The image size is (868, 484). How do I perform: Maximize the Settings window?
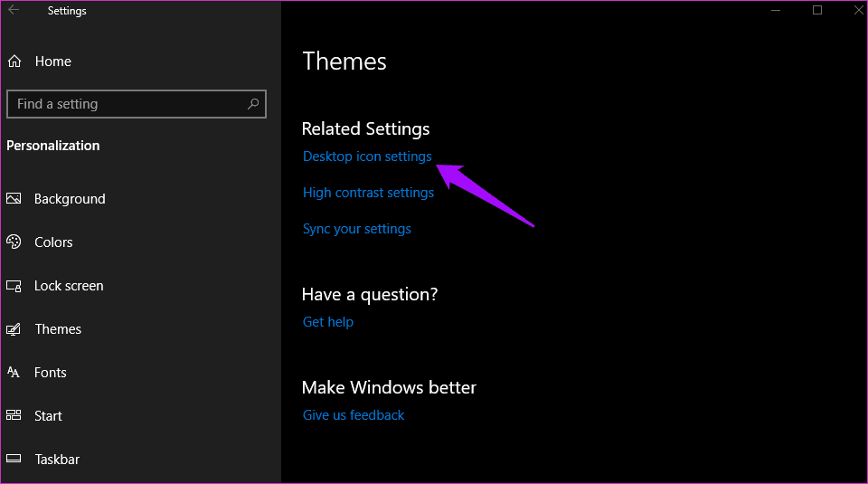[817, 10]
